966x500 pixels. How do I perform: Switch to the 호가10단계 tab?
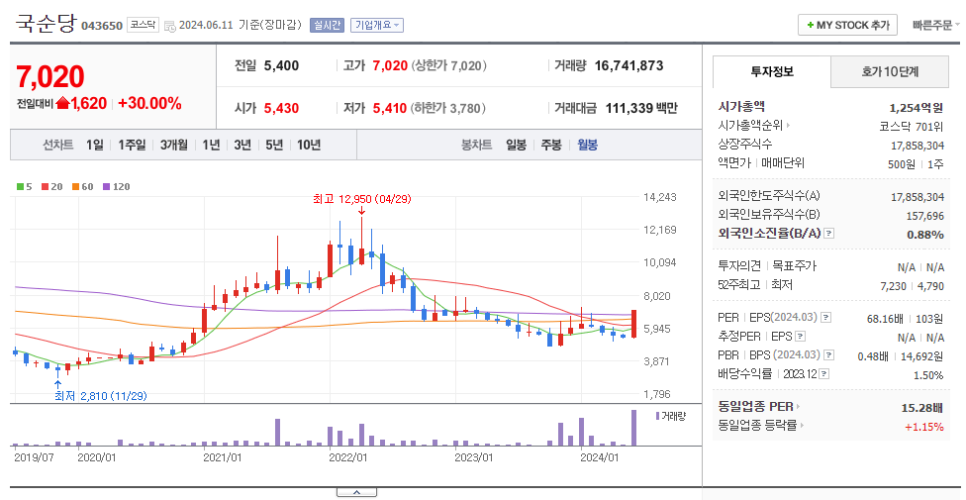click(890, 71)
